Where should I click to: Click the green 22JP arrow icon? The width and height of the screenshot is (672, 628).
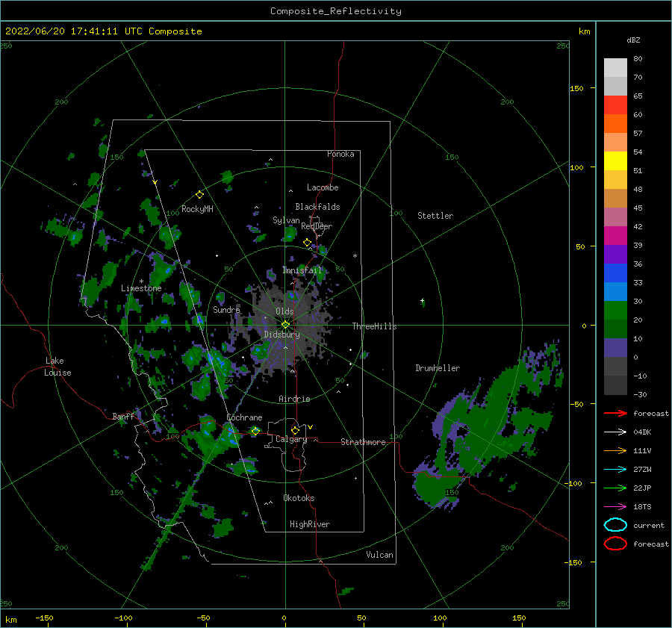615,488
